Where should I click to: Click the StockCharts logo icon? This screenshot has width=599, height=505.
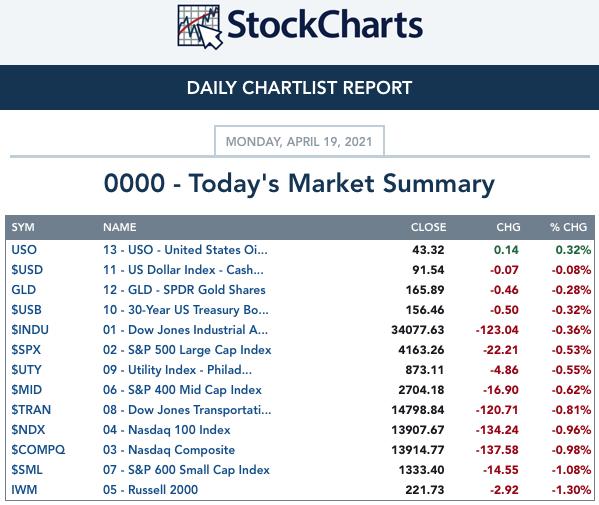click(x=200, y=27)
